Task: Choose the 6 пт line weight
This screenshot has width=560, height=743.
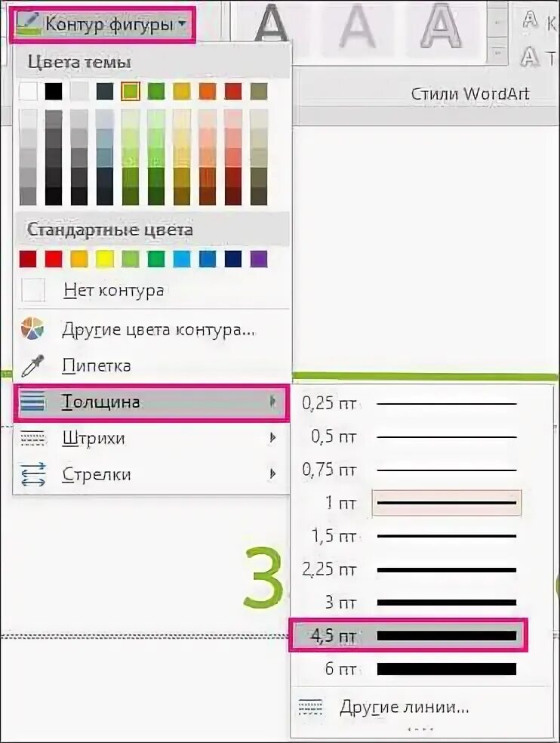Action: point(408,669)
